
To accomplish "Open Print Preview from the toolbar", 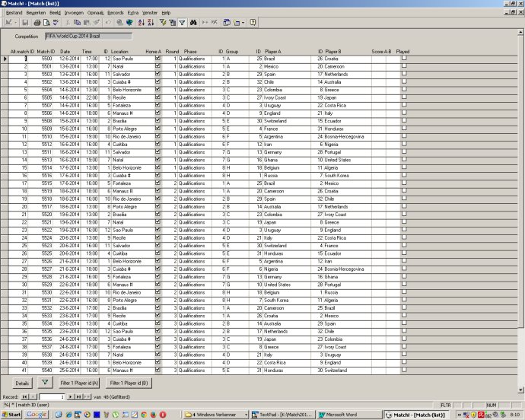I will pos(46,22).
